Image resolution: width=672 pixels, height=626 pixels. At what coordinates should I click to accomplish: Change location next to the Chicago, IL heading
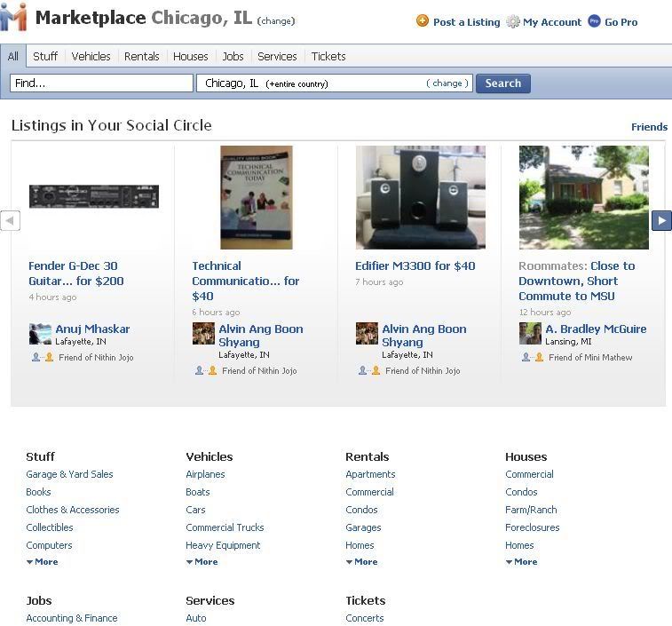point(276,21)
